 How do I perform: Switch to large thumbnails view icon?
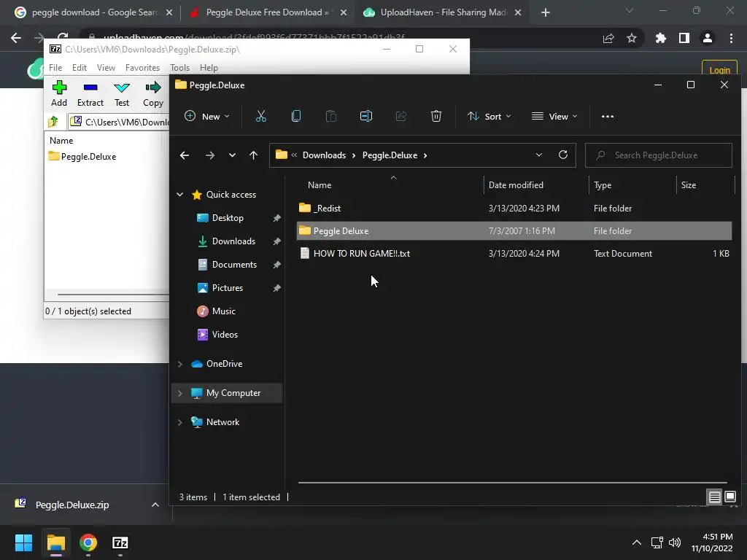point(729,497)
